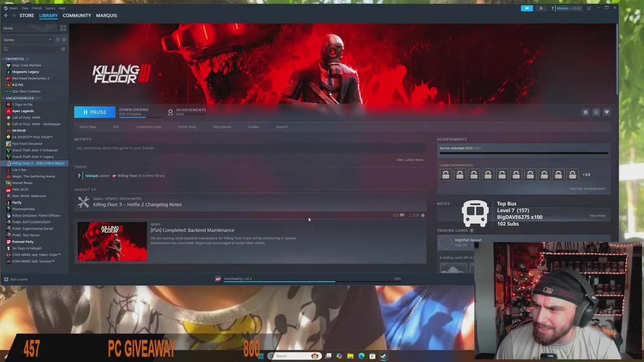Collapse the FAVORITES category
The image size is (644, 362).
tap(3, 59)
